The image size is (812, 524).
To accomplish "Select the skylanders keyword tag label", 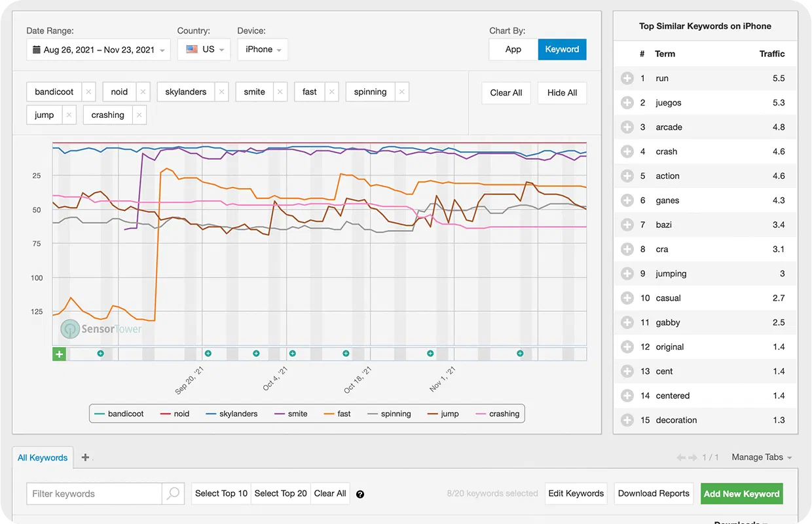I will 186,92.
